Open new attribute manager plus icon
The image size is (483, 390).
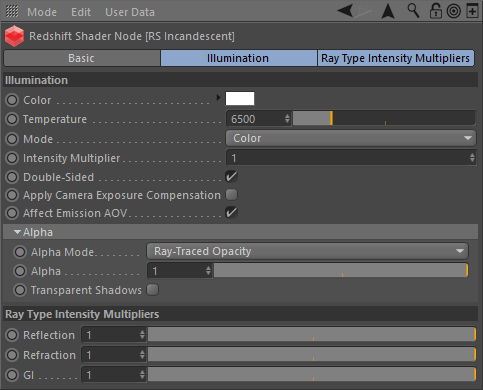click(472, 11)
